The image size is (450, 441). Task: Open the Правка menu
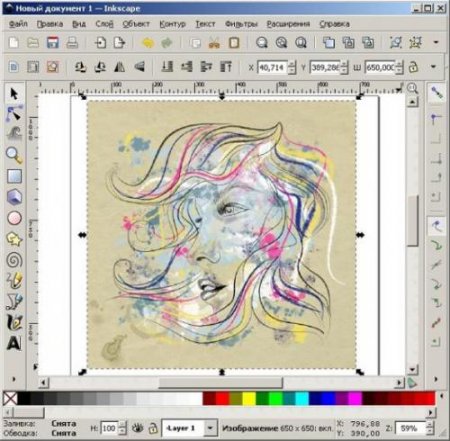coord(50,24)
